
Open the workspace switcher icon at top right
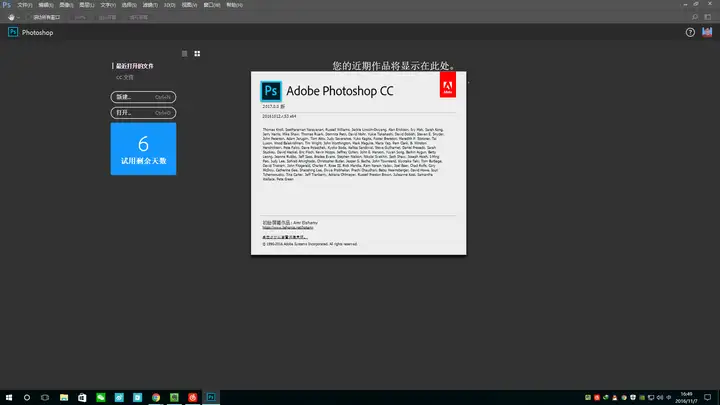tap(708, 17)
